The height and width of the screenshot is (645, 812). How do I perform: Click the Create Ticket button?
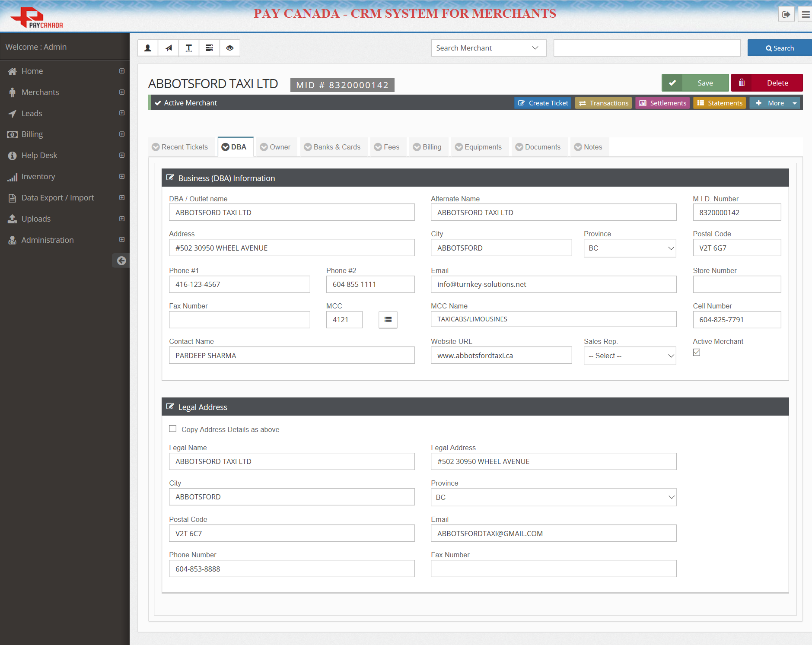pyautogui.click(x=543, y=103)
